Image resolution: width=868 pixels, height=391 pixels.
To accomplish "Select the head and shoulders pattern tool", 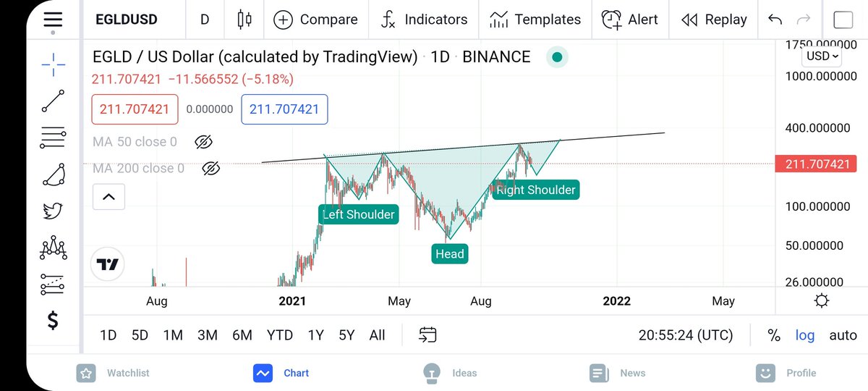I will (53, 248).
